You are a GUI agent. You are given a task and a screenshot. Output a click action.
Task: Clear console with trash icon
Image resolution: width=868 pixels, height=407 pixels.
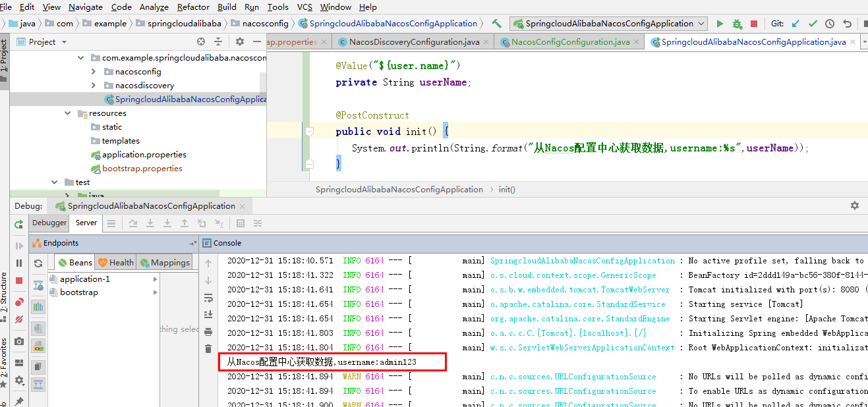pyautogui.click(x=209, y=348)
